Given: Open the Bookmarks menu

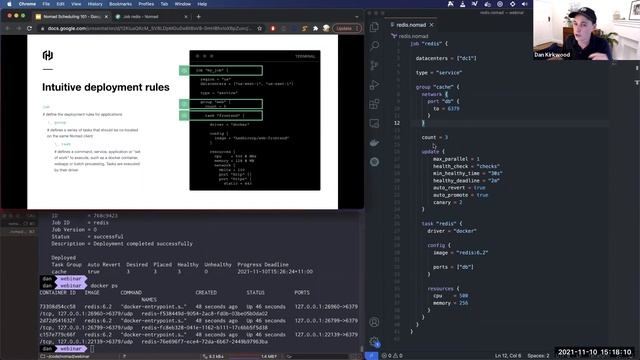Looking at the screenshot, I should click(120, 4).
